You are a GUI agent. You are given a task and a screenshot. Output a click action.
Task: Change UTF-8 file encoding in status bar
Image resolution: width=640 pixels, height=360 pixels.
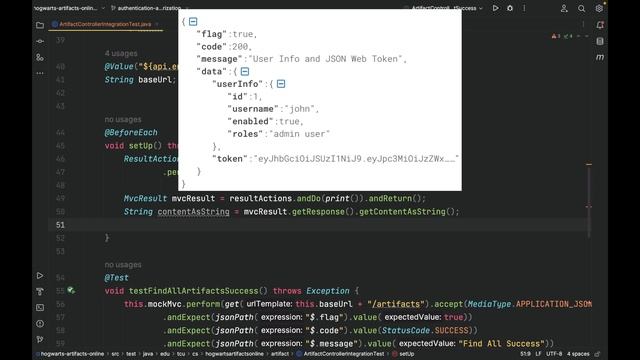(554, 354)
